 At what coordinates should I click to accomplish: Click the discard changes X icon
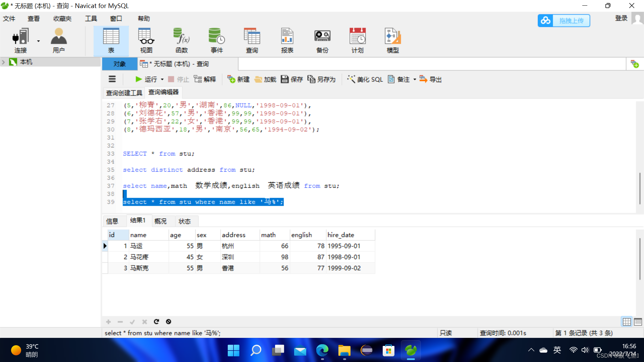(x=145, y=322)
